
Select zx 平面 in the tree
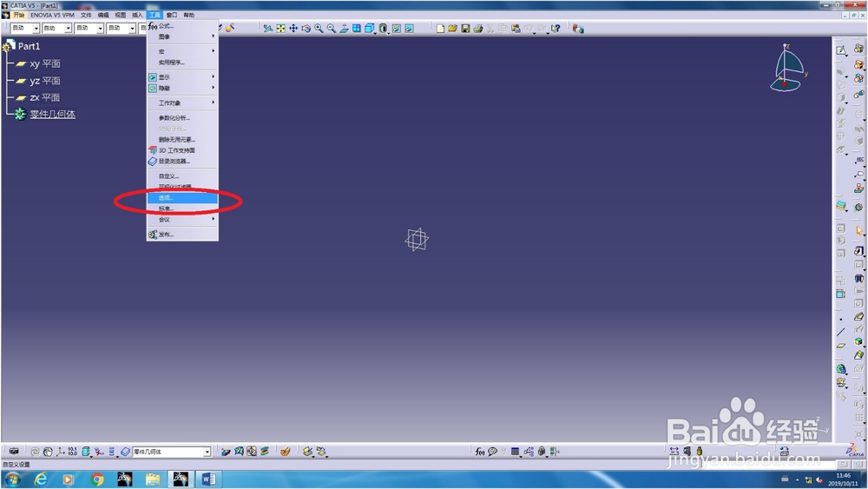point(45,97)
